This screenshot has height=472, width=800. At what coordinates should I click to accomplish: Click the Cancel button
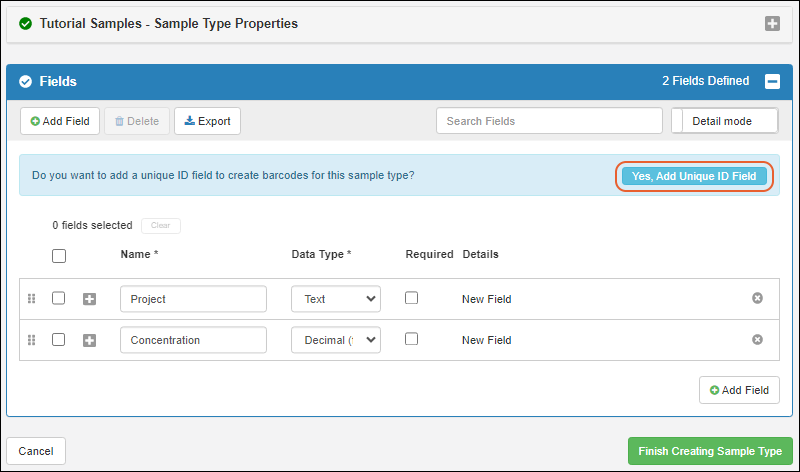pyautogui.click(x=36, y=451)
